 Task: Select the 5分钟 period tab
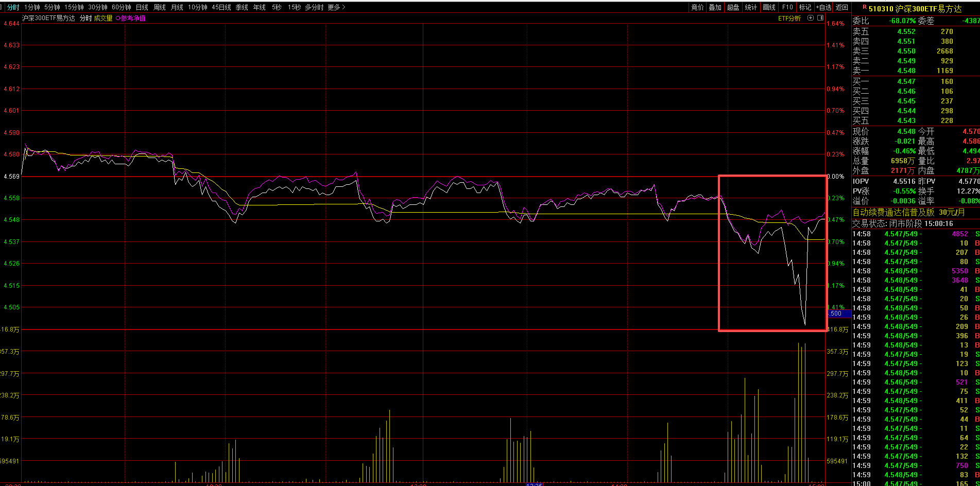click(52, 7)
